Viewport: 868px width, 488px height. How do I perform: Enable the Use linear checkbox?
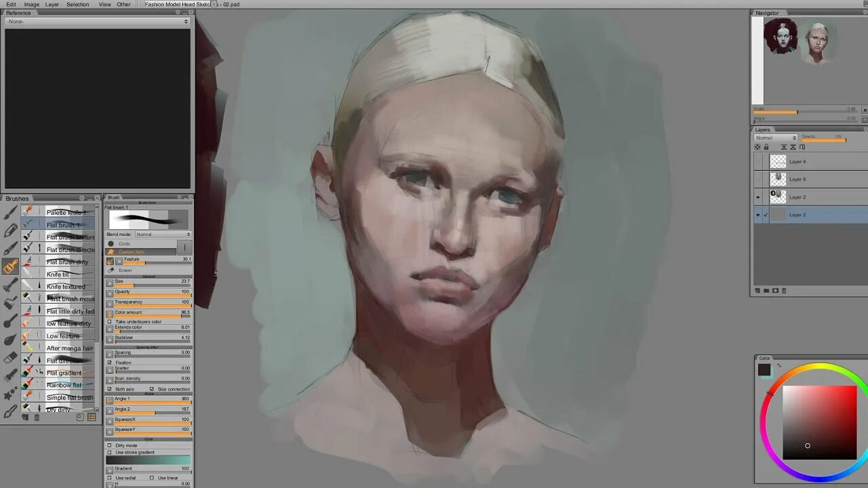153,478
